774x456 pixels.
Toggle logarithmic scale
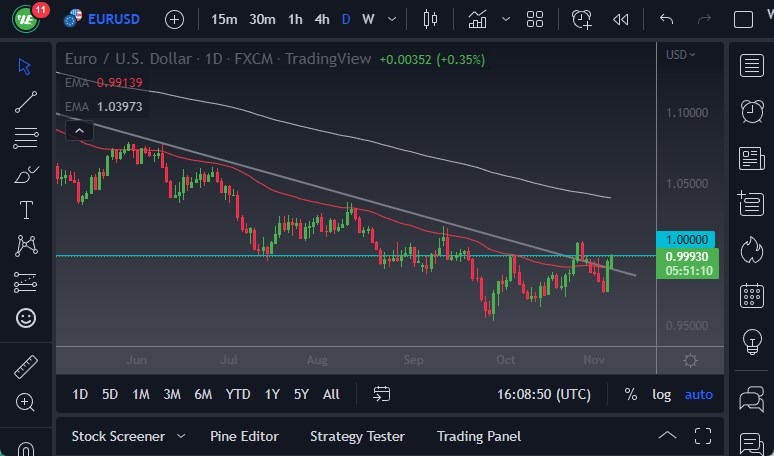click(662, 394)
